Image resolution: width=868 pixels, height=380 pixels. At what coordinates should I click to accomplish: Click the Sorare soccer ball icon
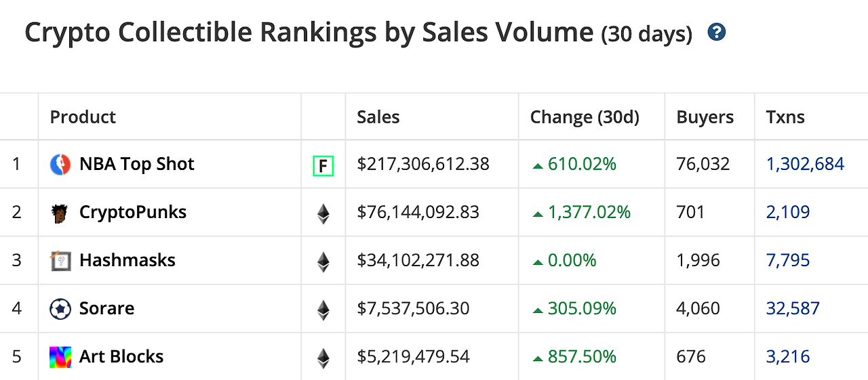60,309
